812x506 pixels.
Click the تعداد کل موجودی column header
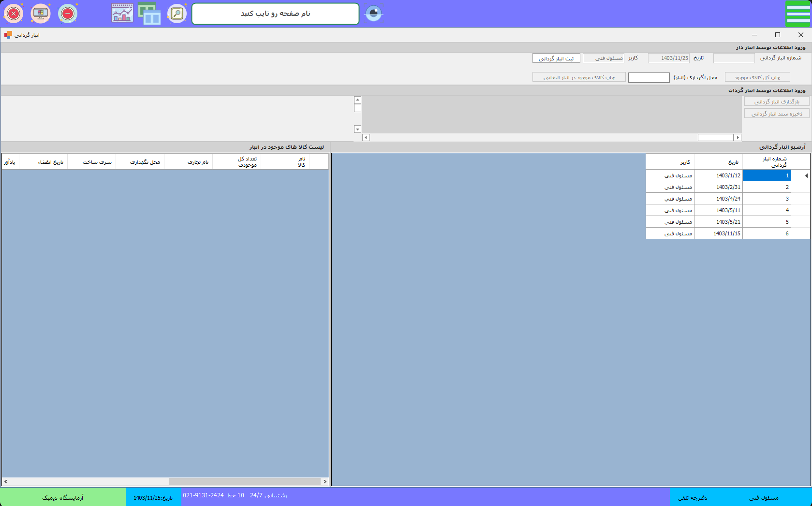247,162
